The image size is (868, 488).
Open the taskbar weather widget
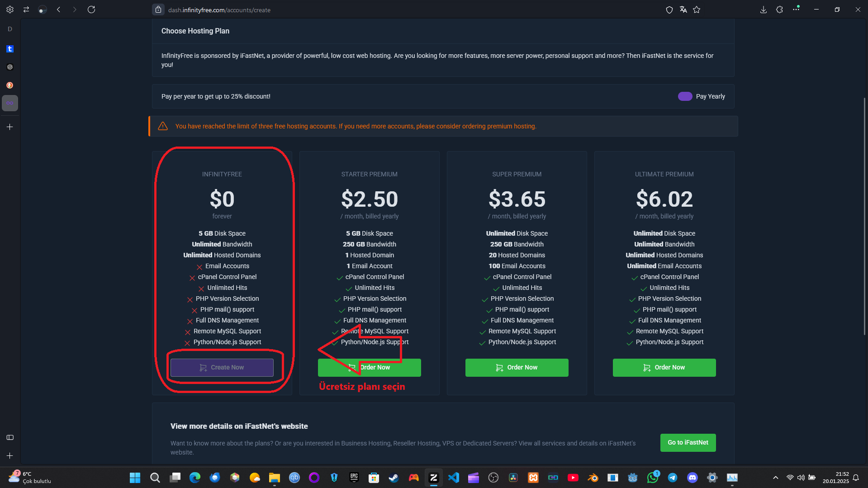[x=30, y=478]
